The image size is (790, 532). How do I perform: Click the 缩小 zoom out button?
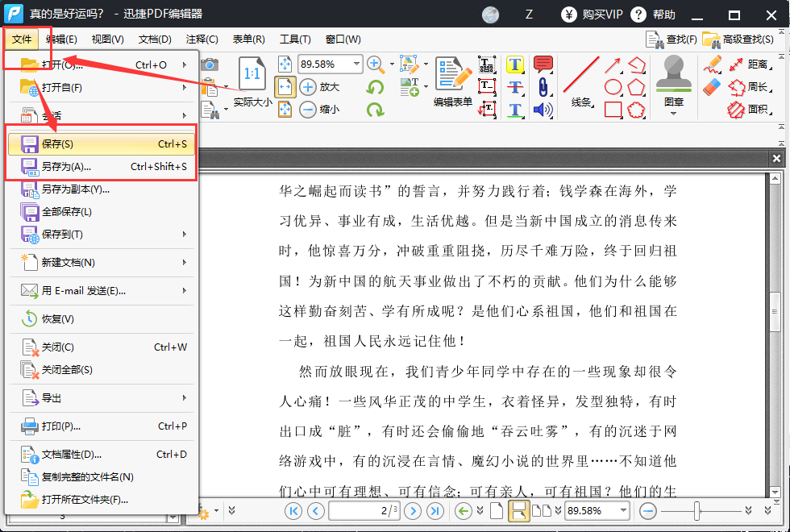click(x=320, y=110)
